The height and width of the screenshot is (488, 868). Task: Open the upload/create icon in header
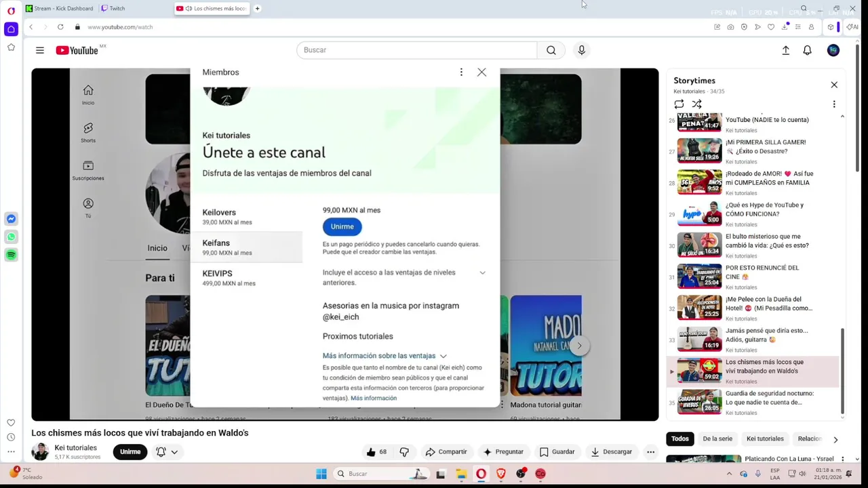(785, 50)
